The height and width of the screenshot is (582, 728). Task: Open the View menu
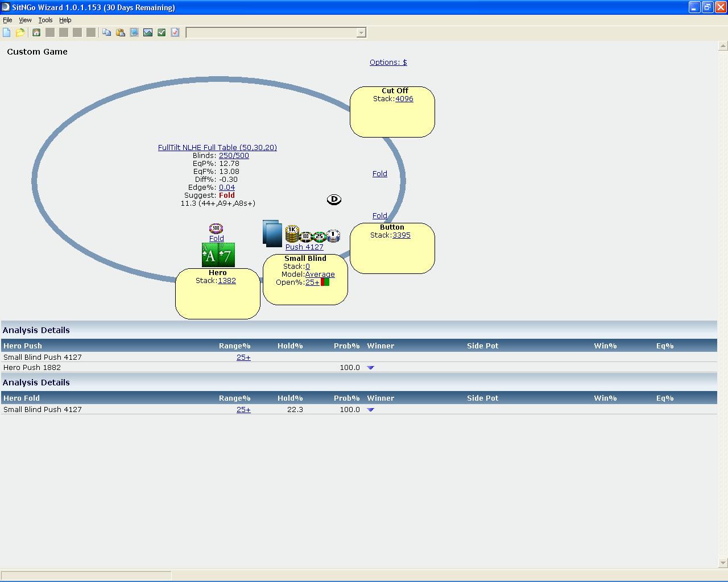25,20
